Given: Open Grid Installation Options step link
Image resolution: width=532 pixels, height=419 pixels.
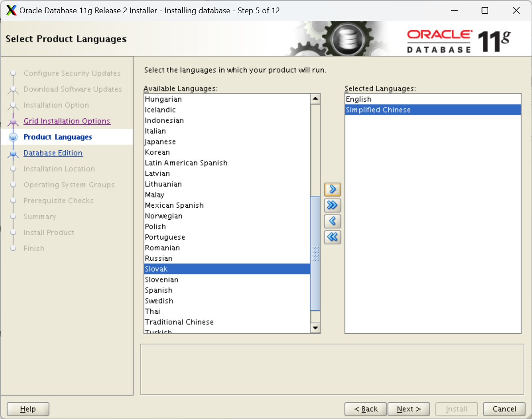Looking at the screenshot, I should tap(67, 121).
